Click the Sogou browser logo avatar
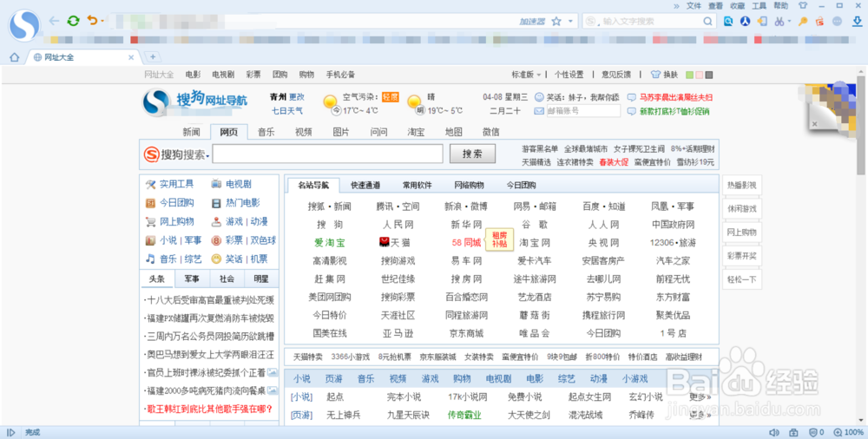This screenshot has width=868, height=439. (24, 25)
